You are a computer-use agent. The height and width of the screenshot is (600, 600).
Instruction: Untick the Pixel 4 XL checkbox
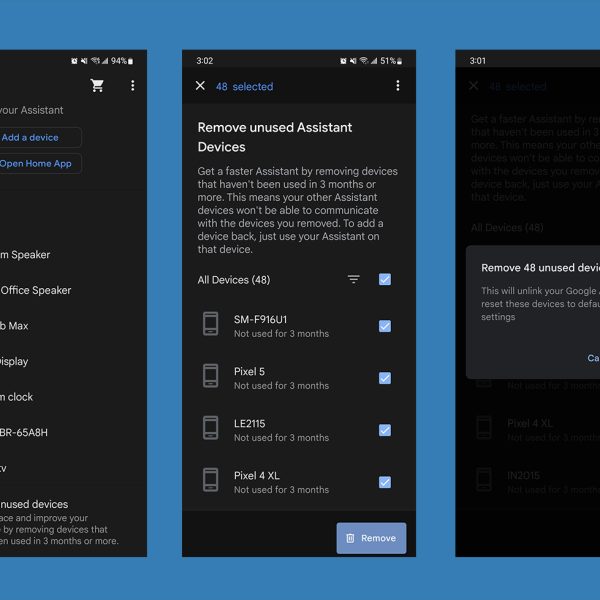pos(385,482)
